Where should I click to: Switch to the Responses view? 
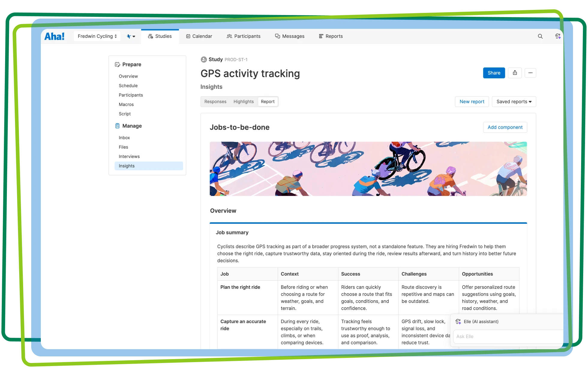pos(215,102)
